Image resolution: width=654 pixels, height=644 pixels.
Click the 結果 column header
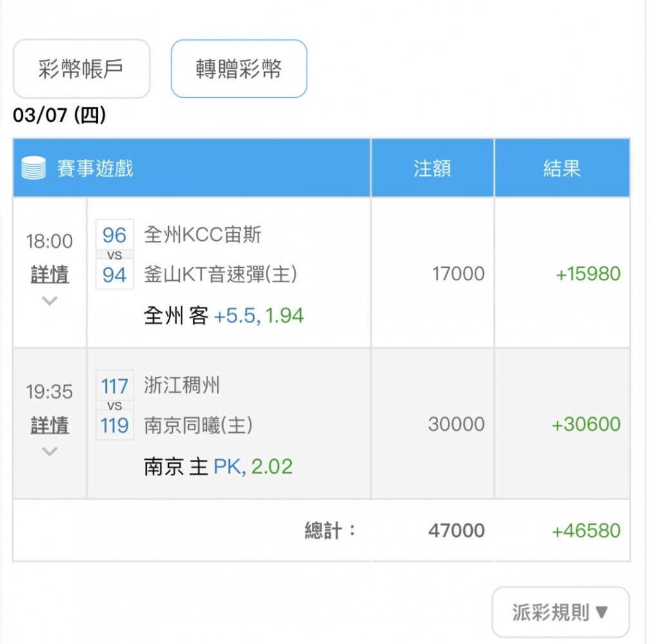(x=562, y=168)
